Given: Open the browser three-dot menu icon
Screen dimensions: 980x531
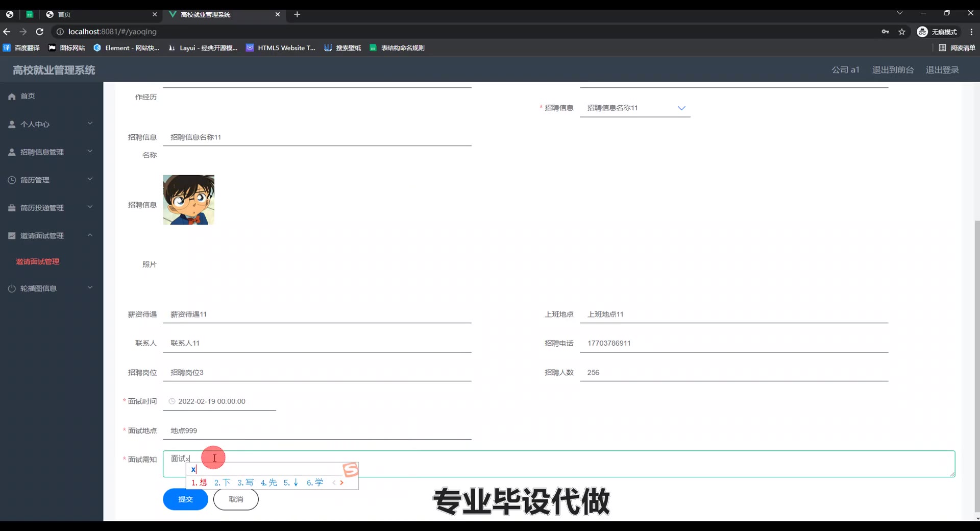Looking at the screenshot, I should pos(971,32).
